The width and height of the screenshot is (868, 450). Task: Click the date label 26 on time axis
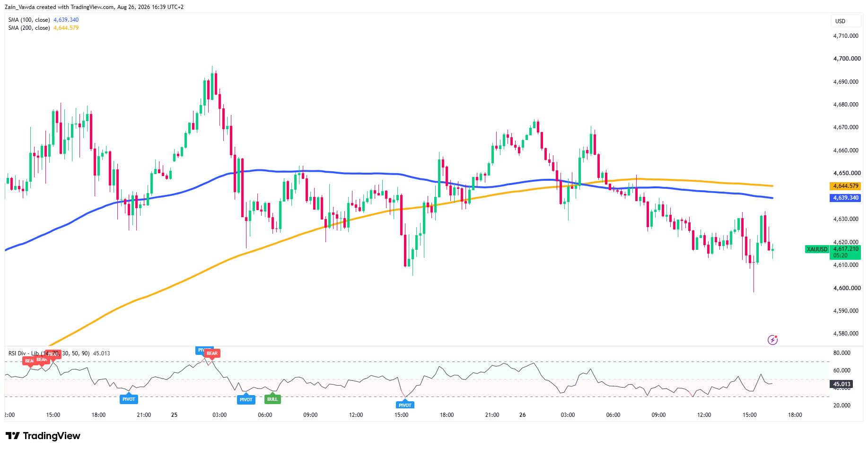click(522, 415)
